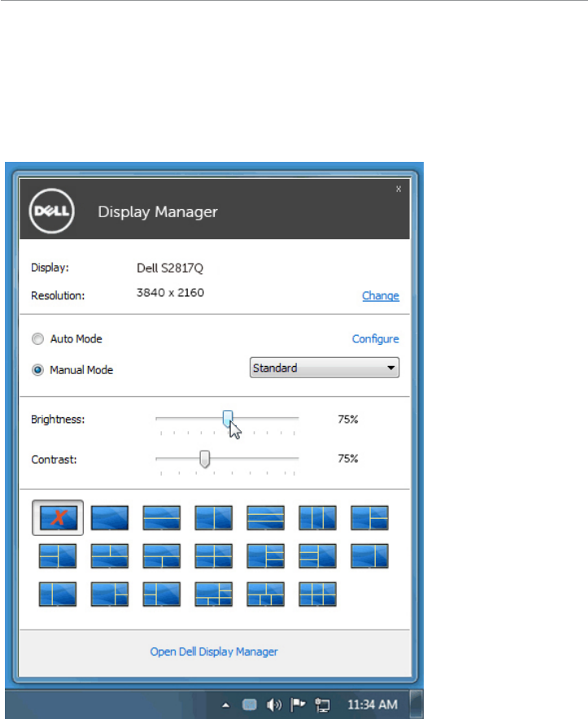588x719 pixels.
Task: Click the taskbar clock showing 11:34 AM
Action: tap(372, 705)
